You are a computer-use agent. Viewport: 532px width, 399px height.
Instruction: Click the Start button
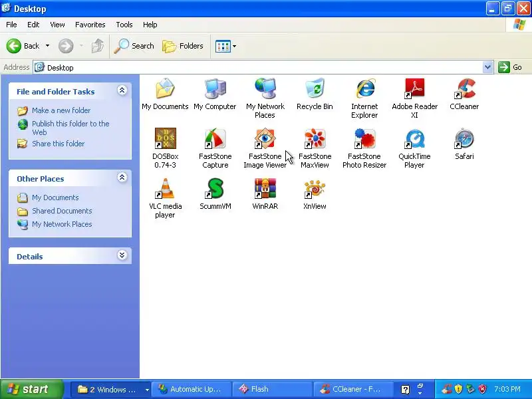click(31, 389)
